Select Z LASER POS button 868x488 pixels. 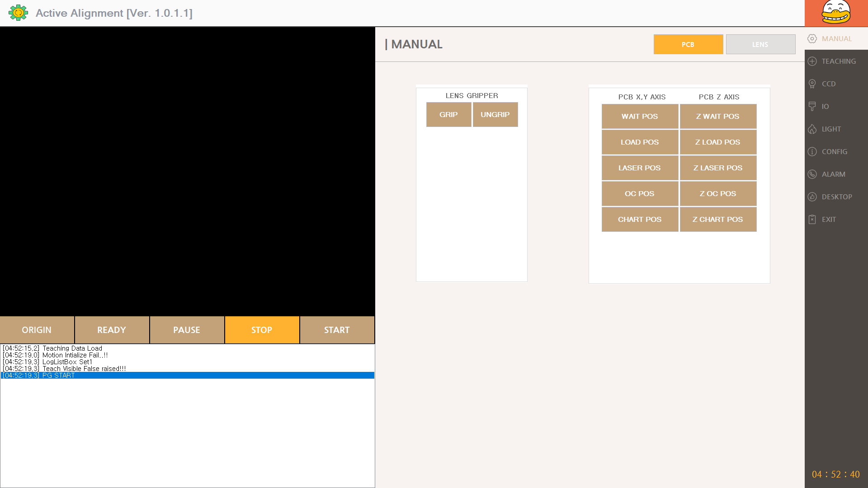pyautogui.click(x=718, y=168)
